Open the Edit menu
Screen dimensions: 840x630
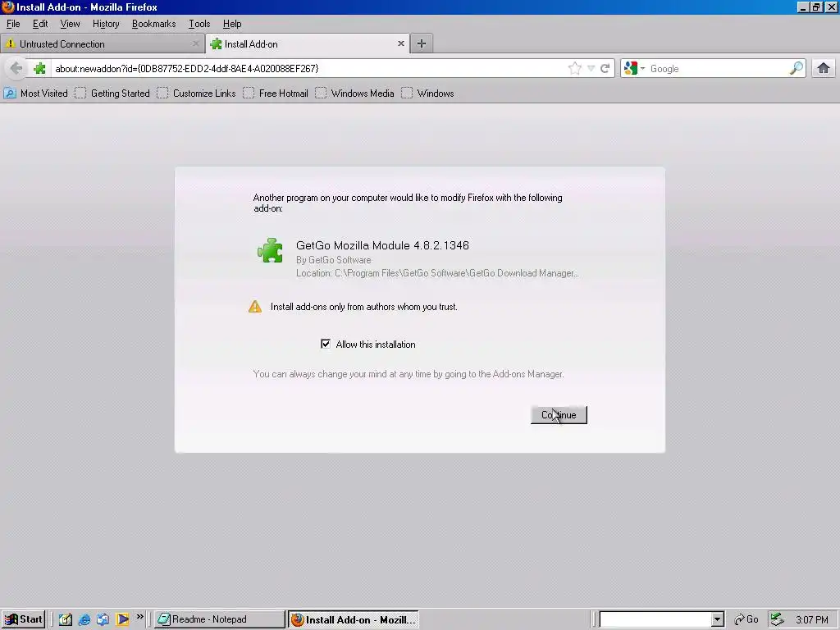point(40,24)
